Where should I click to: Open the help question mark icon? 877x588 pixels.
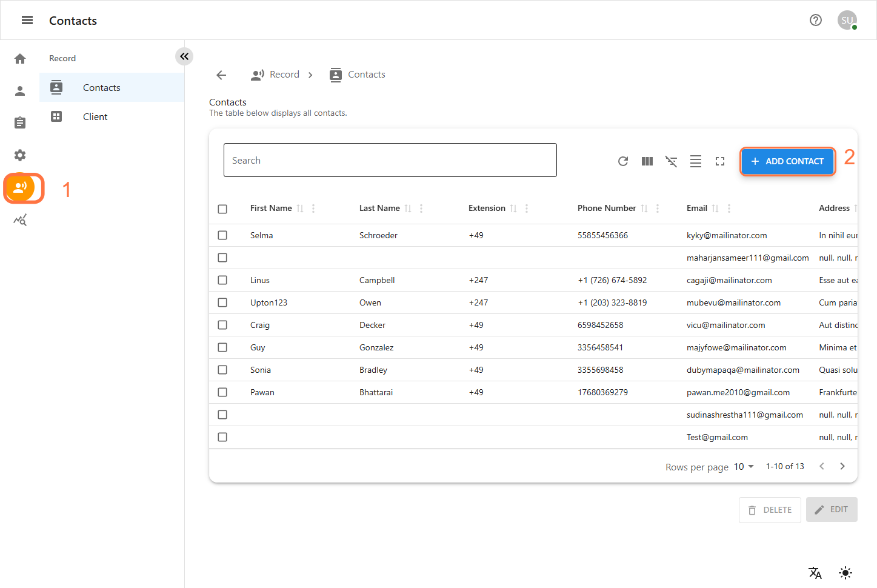pos(815,20)
